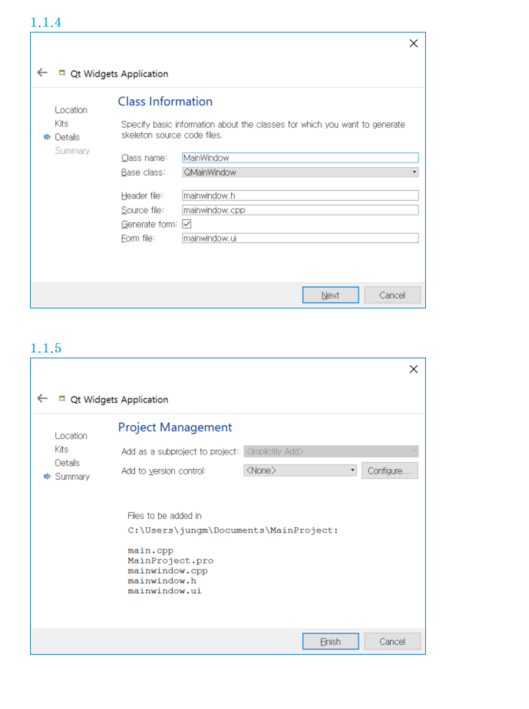
Task: Open the version control Configure... button
Action: point(390,471)
